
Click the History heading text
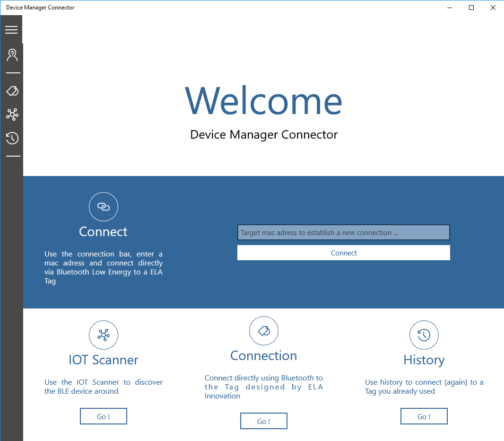(x=424, y=360)
